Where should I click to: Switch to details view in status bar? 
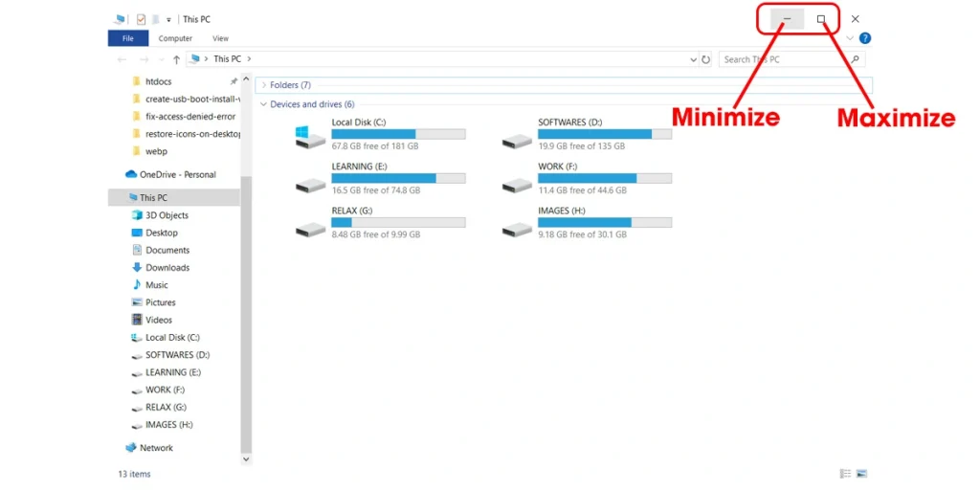tap(845, 474)
